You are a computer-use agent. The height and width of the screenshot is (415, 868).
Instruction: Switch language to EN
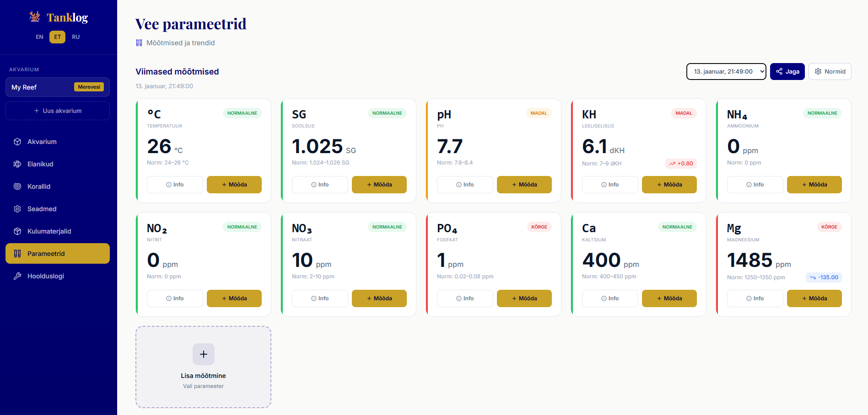[x=39, y=37]
